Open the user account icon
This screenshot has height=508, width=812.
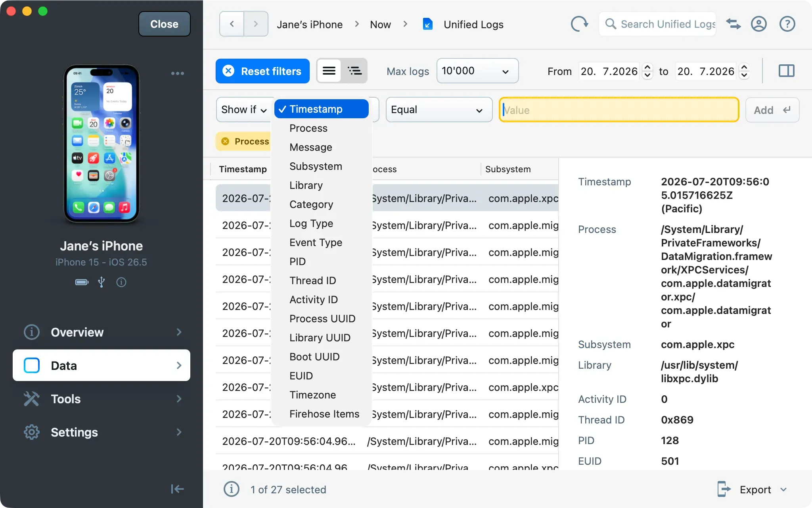pos(758,24)
